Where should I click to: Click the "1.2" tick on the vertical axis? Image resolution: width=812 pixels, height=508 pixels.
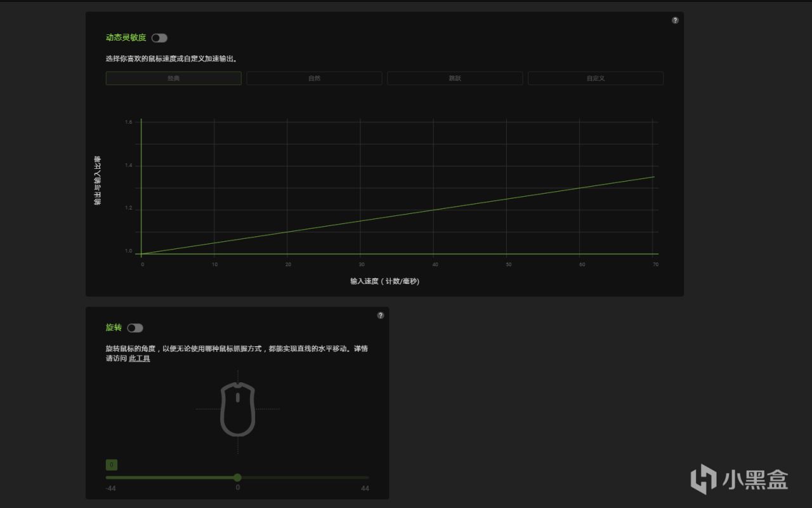point(129,209)
